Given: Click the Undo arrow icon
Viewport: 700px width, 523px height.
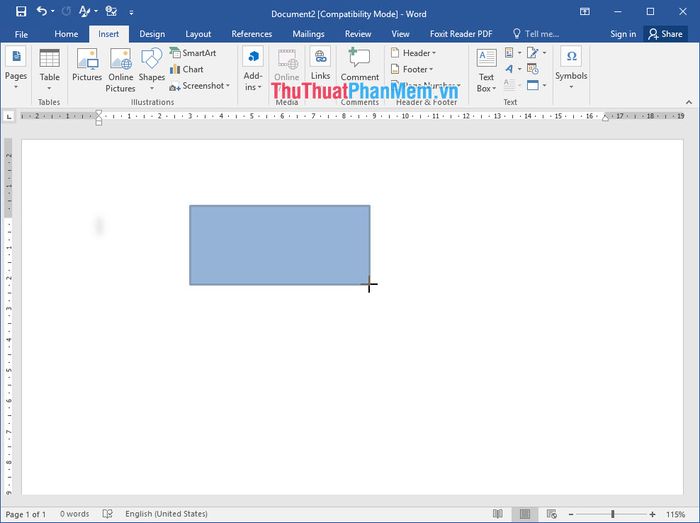Looking at the screenshot, I should (x=41, y=12).
